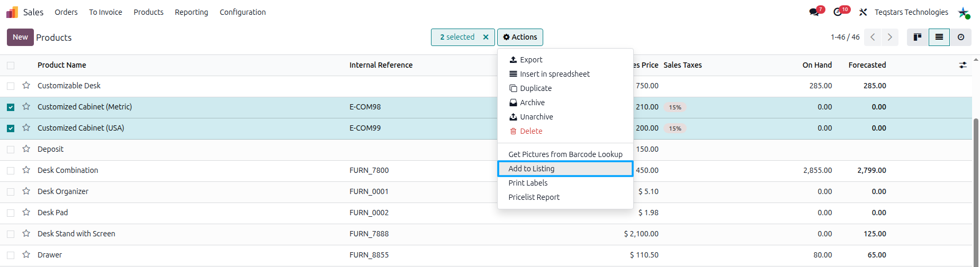Viewport: 980px width, 267px height.
Task: Toggle the select-all header checkbox
Action: coord(11,66)
